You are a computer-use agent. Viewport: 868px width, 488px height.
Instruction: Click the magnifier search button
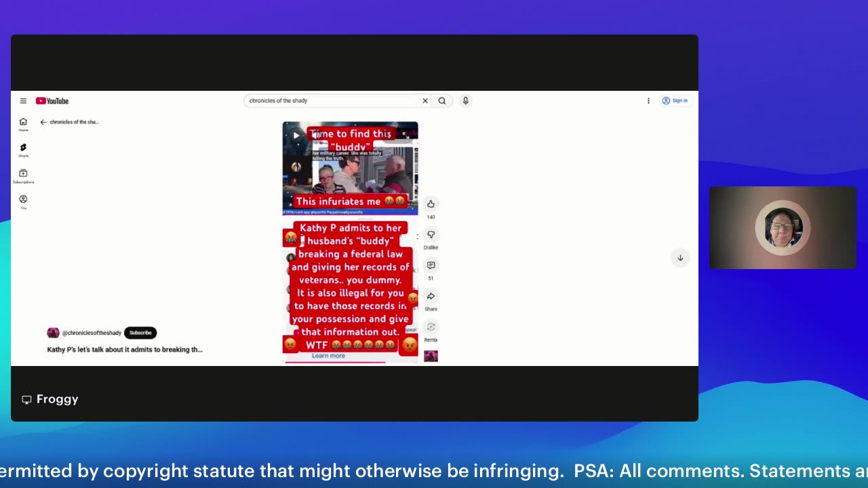(x=442, y=101)
